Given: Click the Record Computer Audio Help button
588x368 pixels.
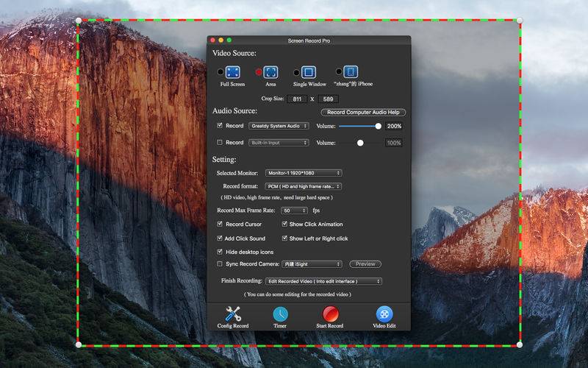Looking at the screenshot, I should click(x=363, y=112).
